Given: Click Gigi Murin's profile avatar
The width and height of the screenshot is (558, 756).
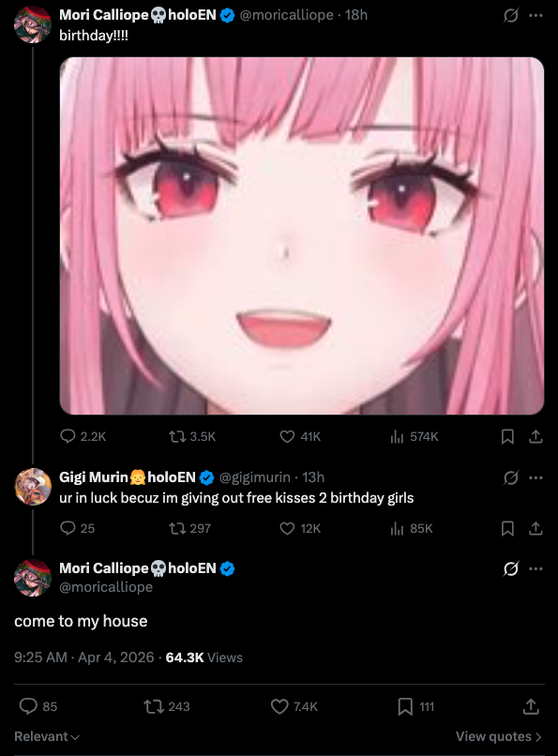Looking at the screenshot, I should tap(33, 487).
